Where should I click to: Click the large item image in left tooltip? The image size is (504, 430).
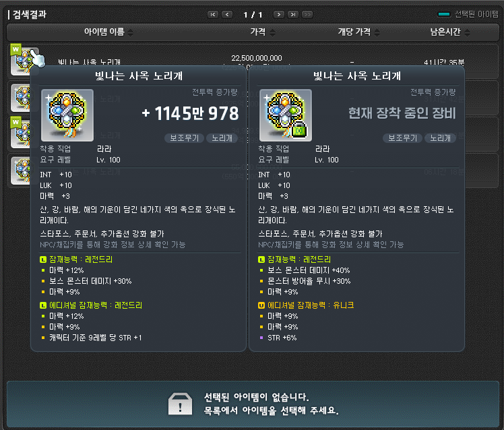pos(67,115)
